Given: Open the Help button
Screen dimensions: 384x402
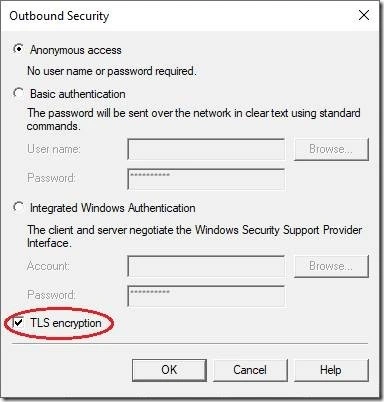Looking at the screenshot, I should coord(331,370).
